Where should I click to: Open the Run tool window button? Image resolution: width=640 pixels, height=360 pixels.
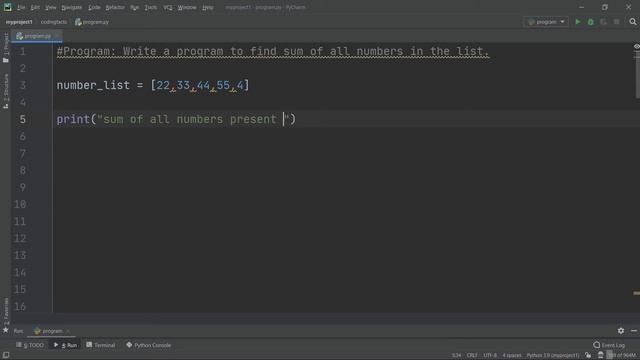tap(65, 345)
